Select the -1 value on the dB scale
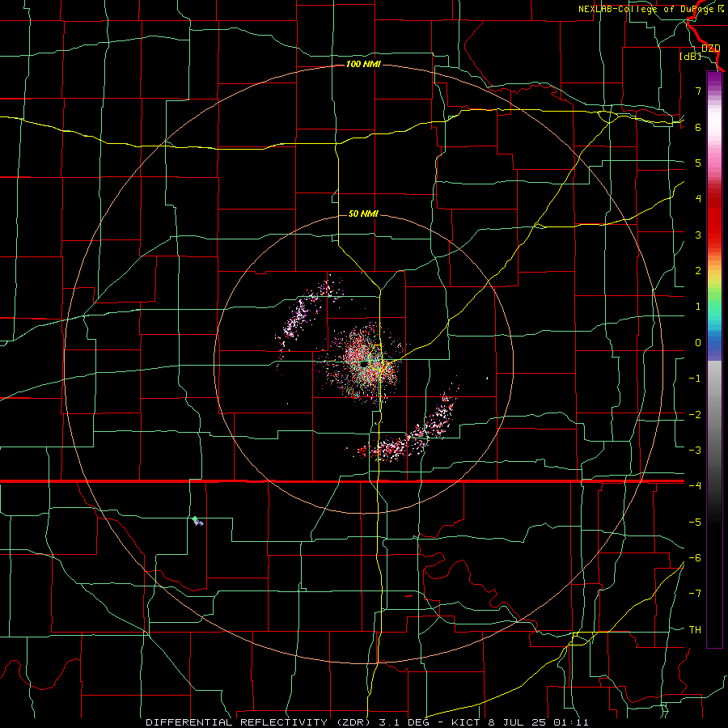Viewport: 728px width, 728px height. (695, 379)
